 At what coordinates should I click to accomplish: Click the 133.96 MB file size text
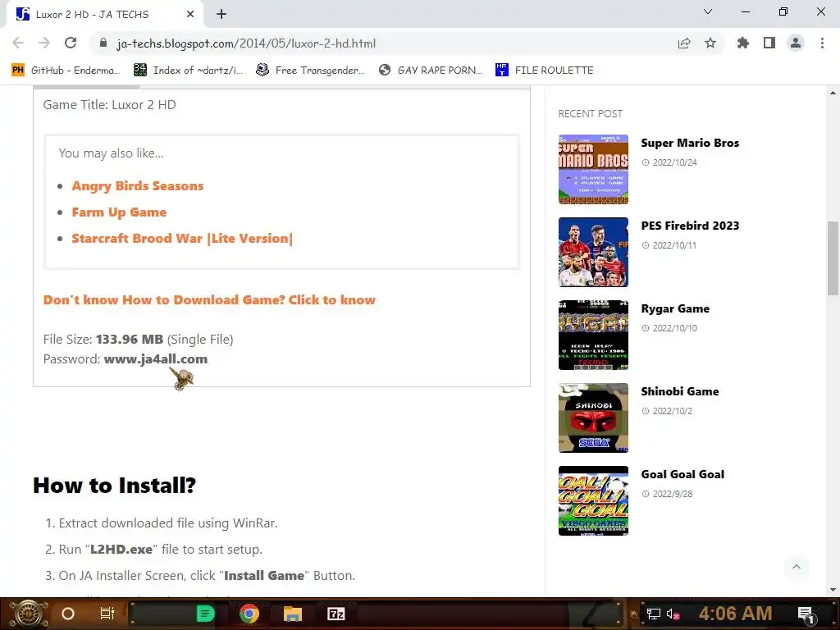click(129, 340)
